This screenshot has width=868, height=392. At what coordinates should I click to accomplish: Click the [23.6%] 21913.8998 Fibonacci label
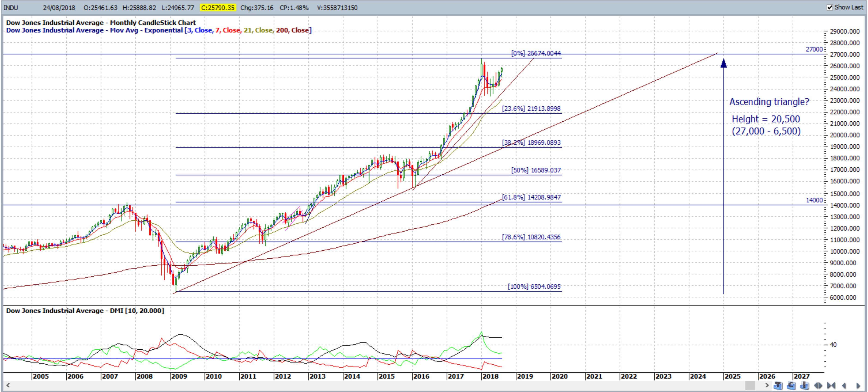click(531, 108)
